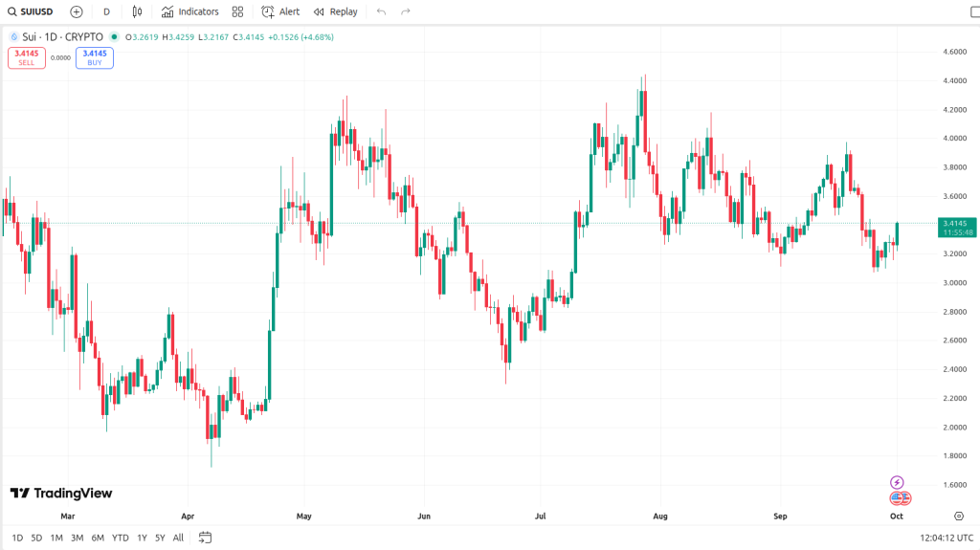Select the 1M date range tab

pos(56,538)
